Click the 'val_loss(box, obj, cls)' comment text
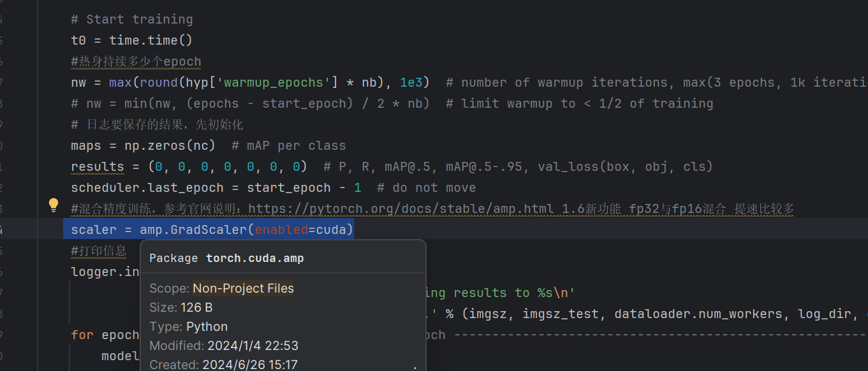The image size is (868, 371). [x=625, y=166]
